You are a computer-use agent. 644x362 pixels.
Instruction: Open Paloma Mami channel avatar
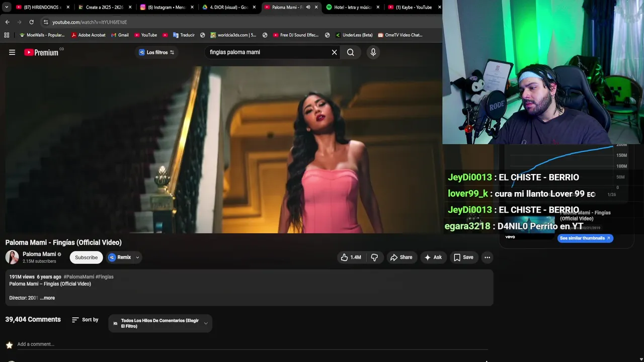[12, 257]
